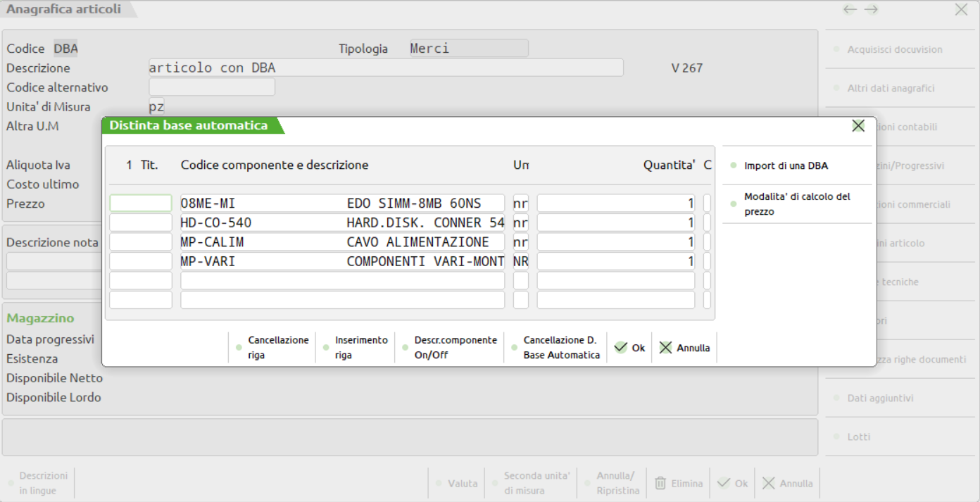Click the Elimina trash icon
This screenshot has height=502, width=980.
pyautogui.click(x=660, y=484)
